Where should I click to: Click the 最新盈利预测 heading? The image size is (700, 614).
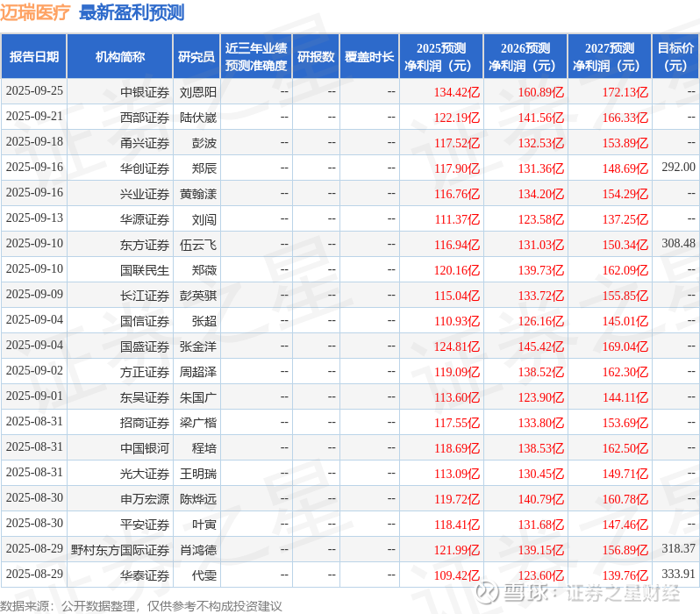click(132, 12)
